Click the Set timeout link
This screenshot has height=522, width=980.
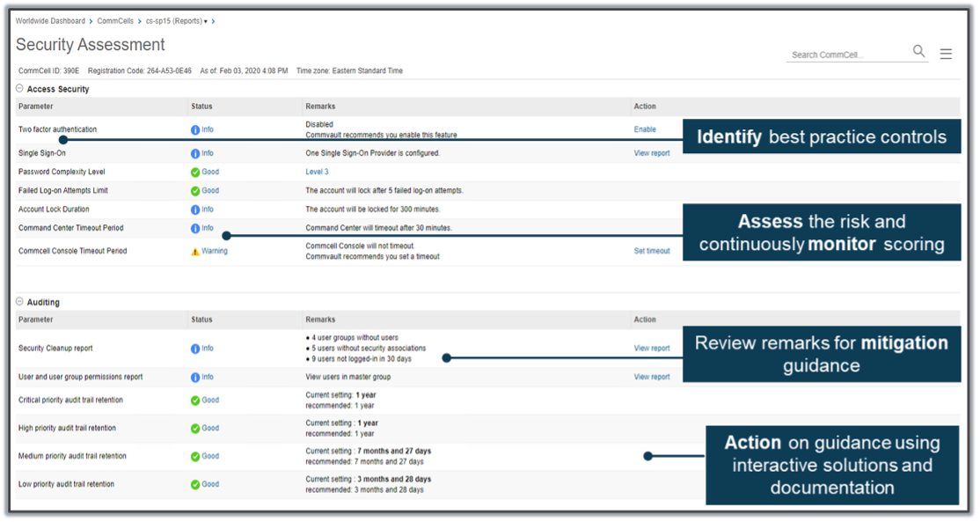tap(651, 251)
